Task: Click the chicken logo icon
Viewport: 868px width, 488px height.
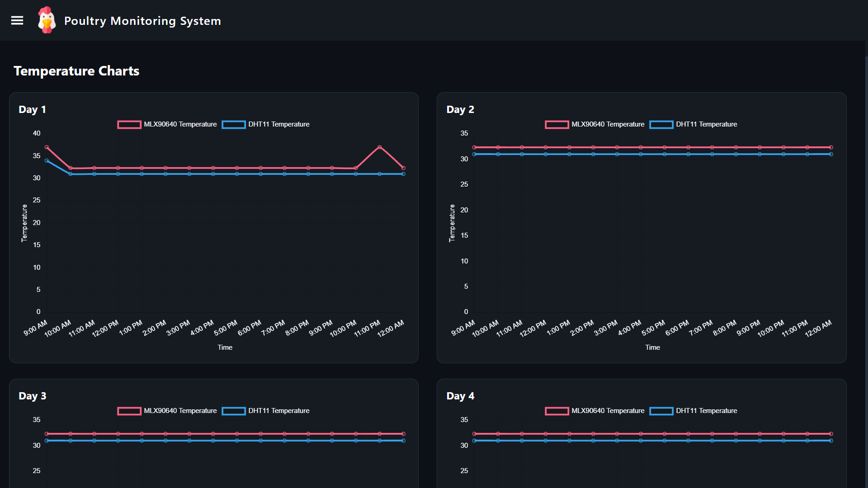Action: 47,20
